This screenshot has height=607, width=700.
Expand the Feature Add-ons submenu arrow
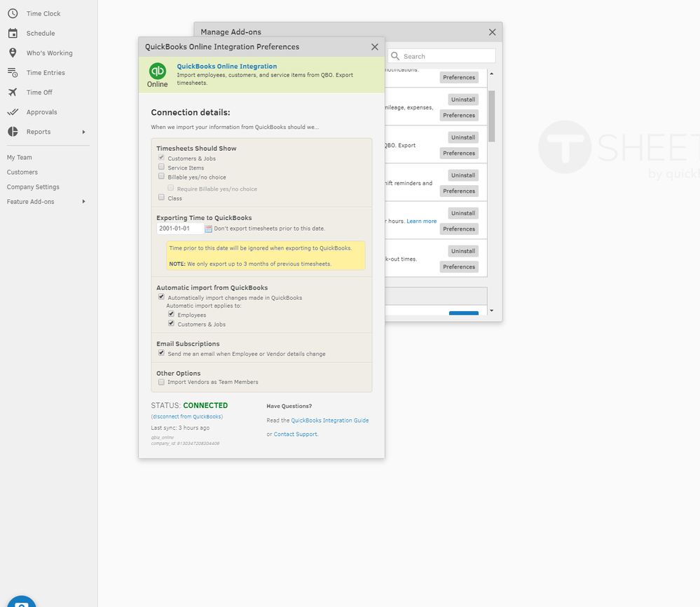(x=83, y=201)
